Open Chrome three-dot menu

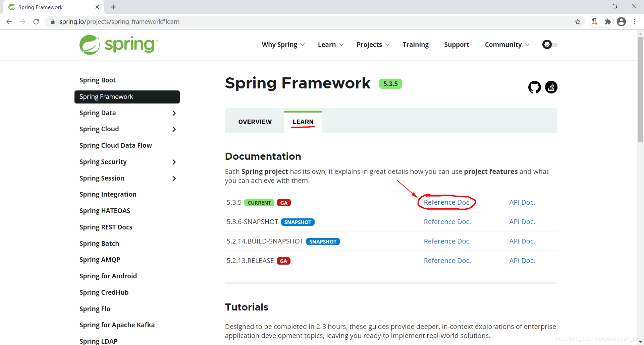click(x=635, y=21)
